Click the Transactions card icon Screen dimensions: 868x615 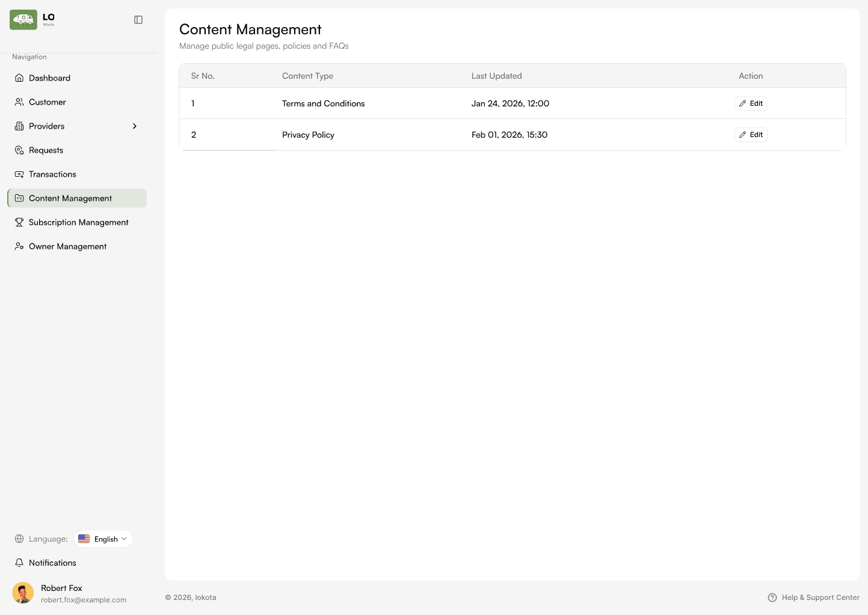(19, 174)
